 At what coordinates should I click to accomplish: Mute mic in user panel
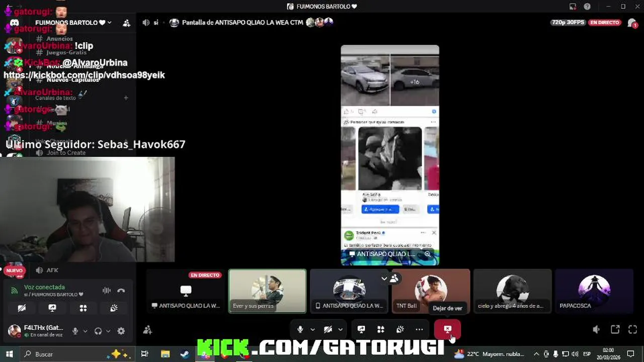click(75, 331)
